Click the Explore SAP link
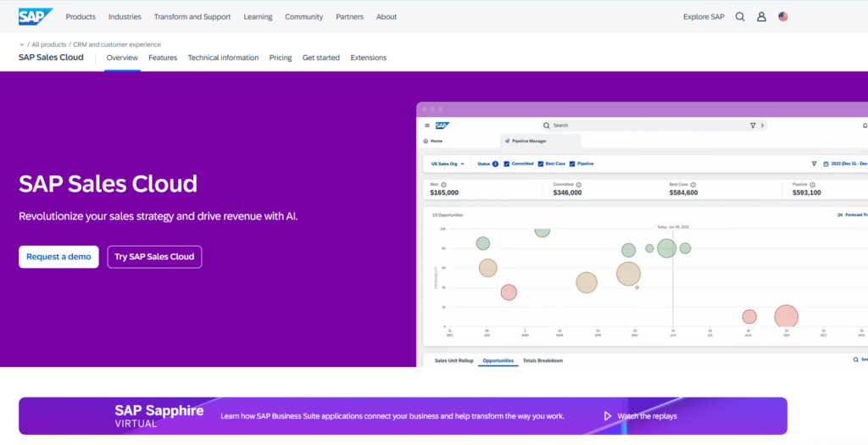Viewport: 868px width, 445px height. [x=704, y=17]
